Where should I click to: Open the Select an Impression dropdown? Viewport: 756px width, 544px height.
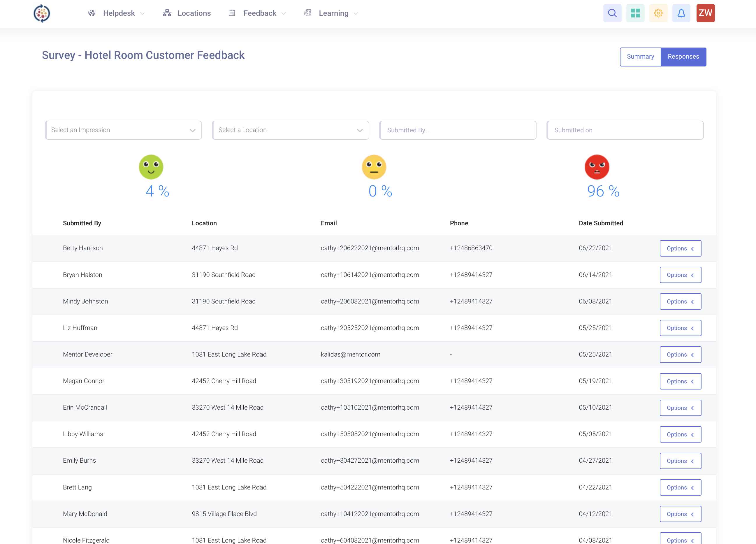[123, 130]
